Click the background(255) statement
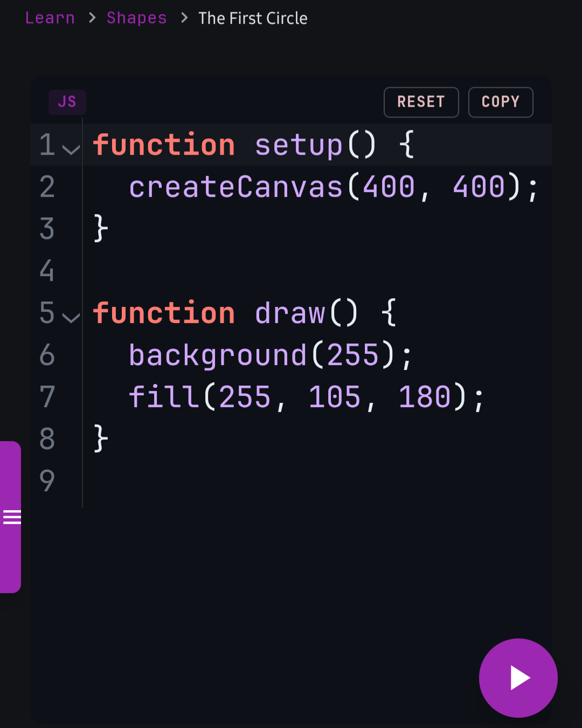 tap(271, 355)
